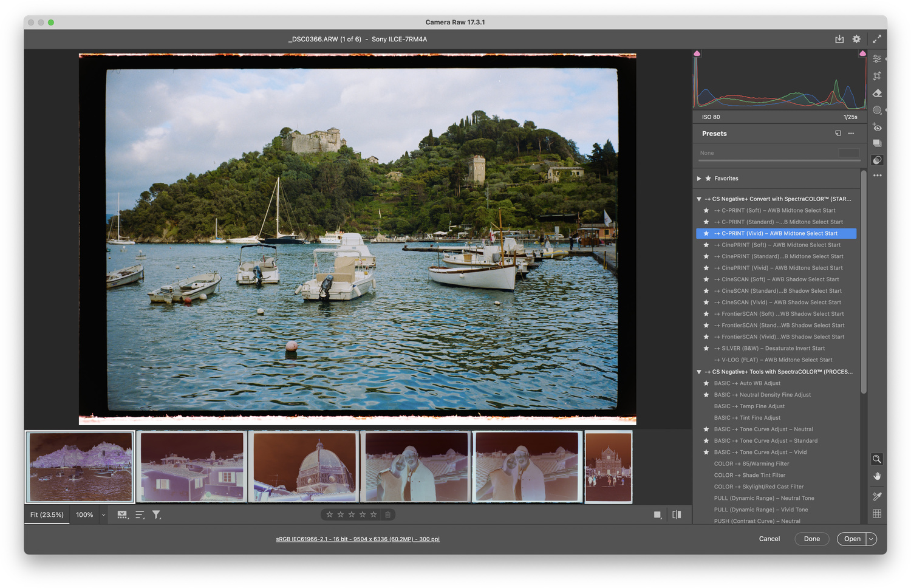Image resolution: width=911 pixels, height=588 pixels.
Task: Toggle favorite star for C-PRINT (Soft) preset
Action: (706, 210)
